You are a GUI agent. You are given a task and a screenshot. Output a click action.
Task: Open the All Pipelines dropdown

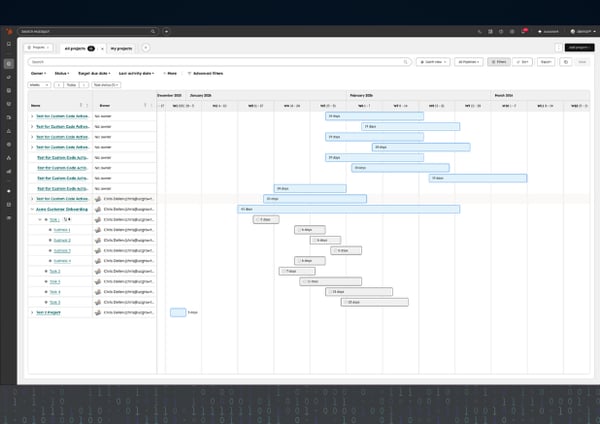(469, 62)
